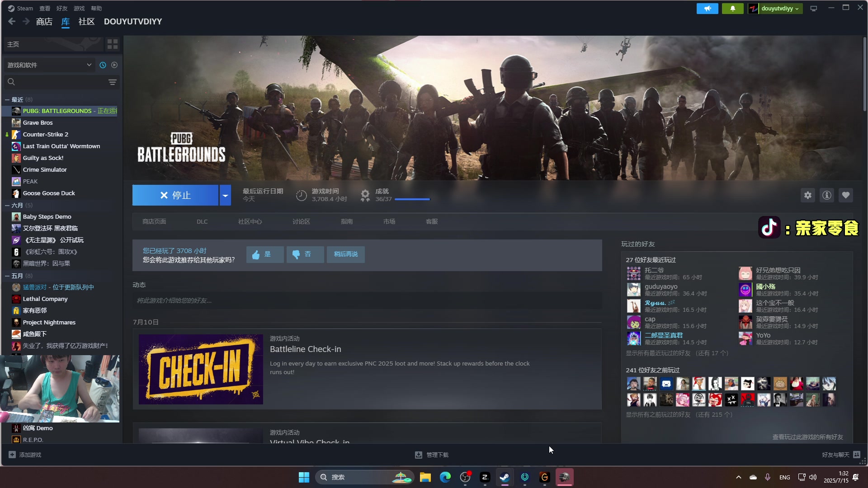This screenshot has height=488, width=868.
Task: Open the announcements megaphone button
Action: pyautogui.click(x=707, y=9)
